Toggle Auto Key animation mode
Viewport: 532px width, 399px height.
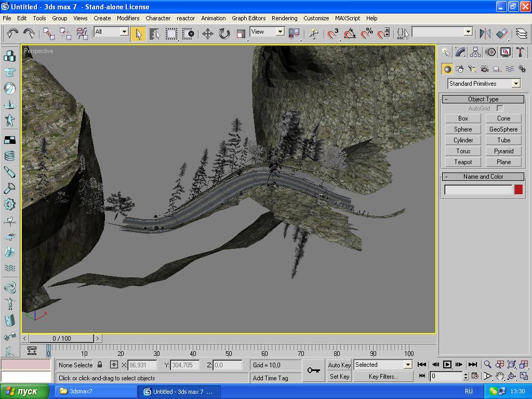click(x=339, y=365)
